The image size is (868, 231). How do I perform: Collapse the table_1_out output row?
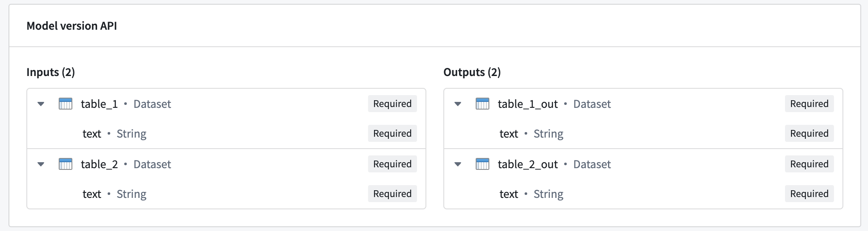click(458, 104)
